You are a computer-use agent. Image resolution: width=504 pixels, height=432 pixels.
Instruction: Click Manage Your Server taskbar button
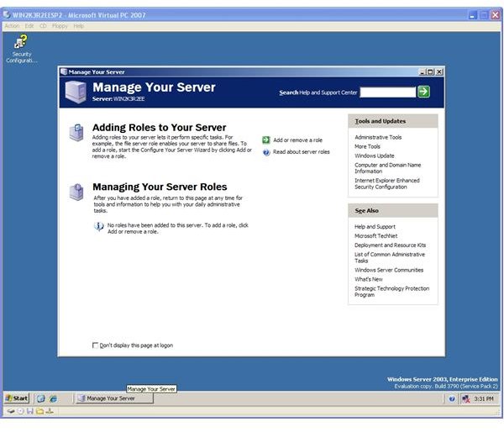[114, 398]
